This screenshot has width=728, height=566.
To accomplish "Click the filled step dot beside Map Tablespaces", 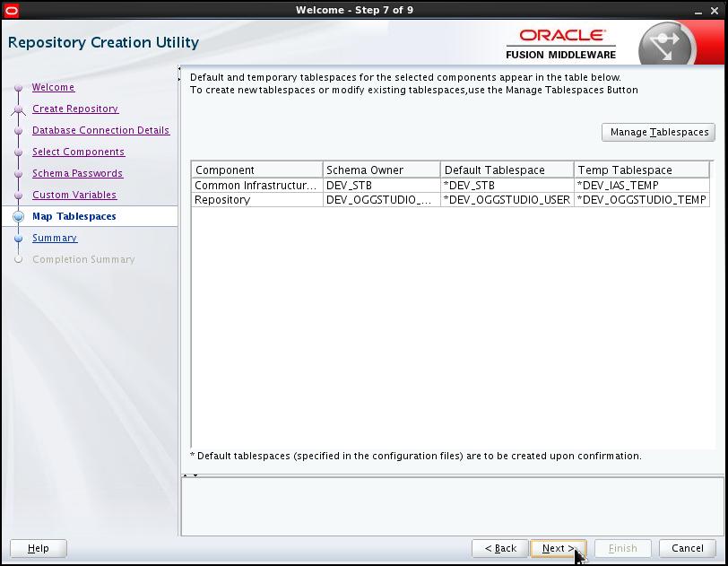I will pos(18,216).
